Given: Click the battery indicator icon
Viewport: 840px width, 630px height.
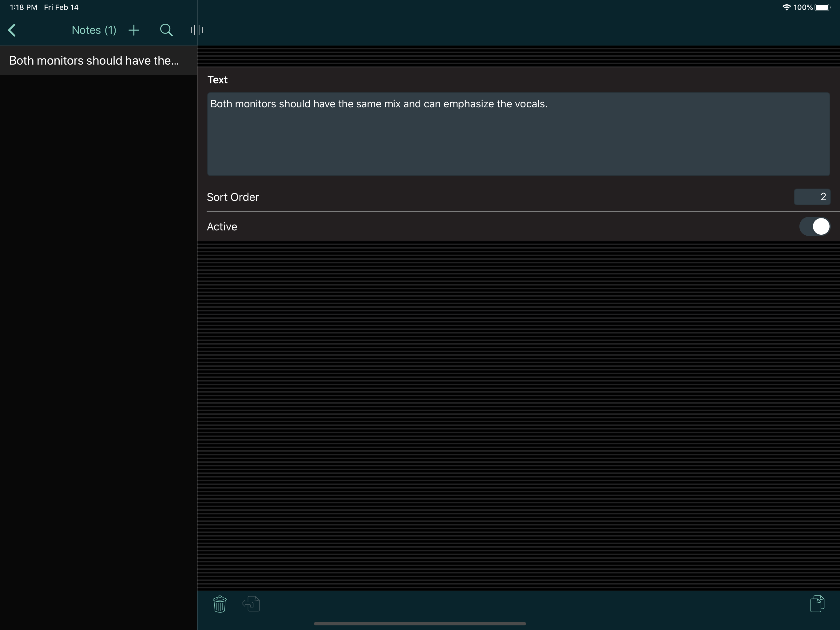Looking at the screenshot, I should 822,7.
